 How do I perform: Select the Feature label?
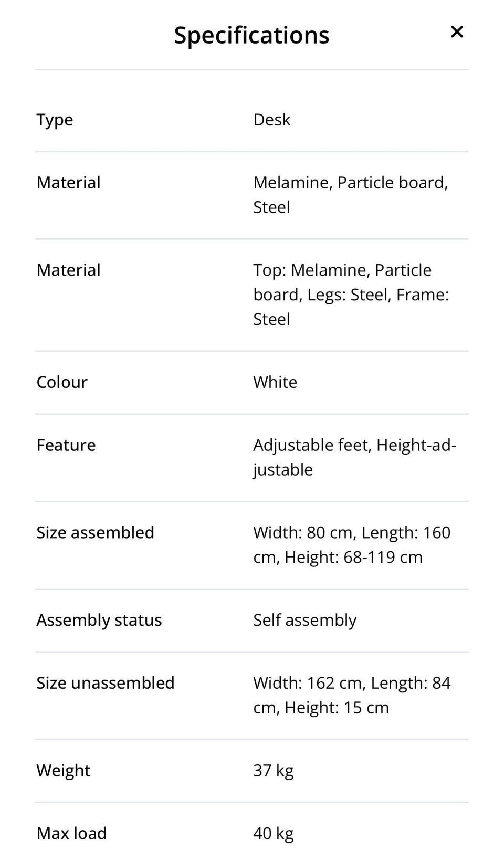[x=66, y=445]
